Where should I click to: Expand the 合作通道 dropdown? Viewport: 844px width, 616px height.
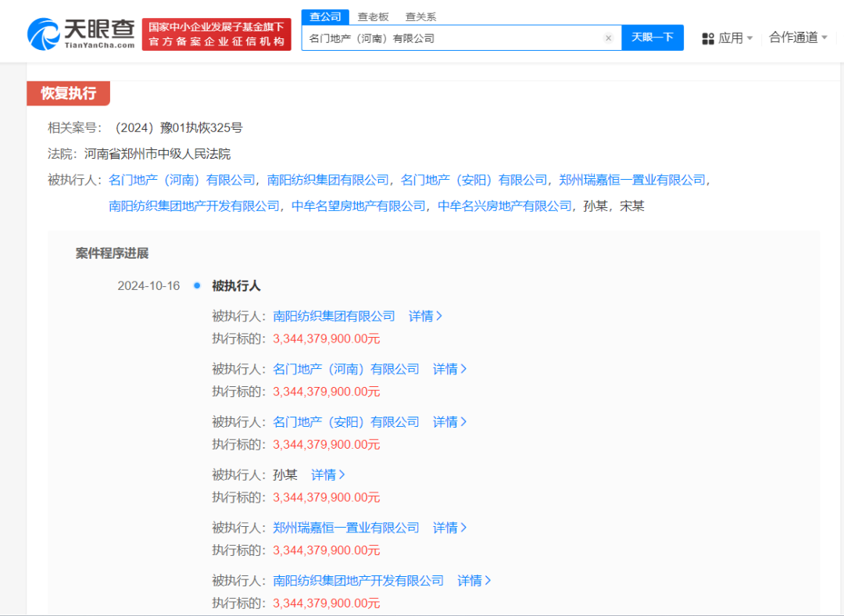point(798,38)
